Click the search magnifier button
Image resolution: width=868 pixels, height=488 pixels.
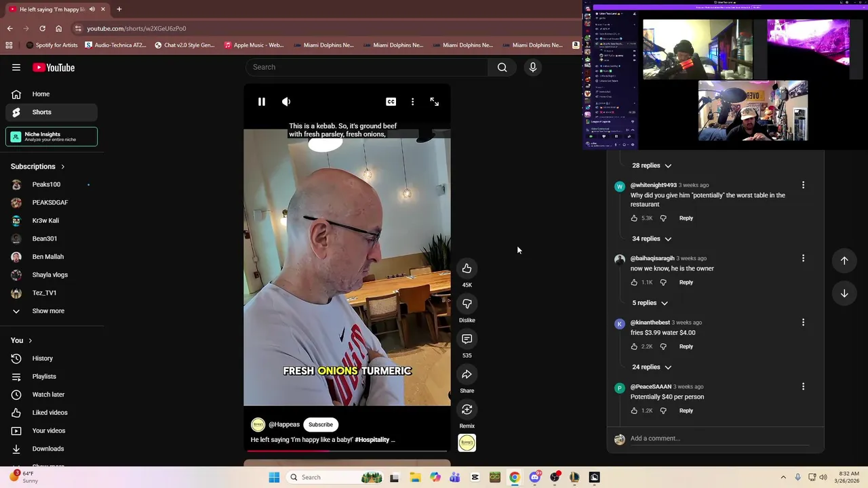[x=502, y=67]
